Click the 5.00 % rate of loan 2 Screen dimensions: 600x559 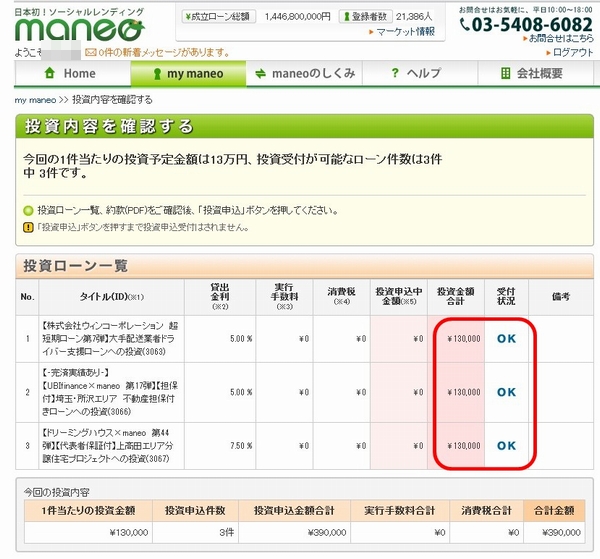(241, 392)
